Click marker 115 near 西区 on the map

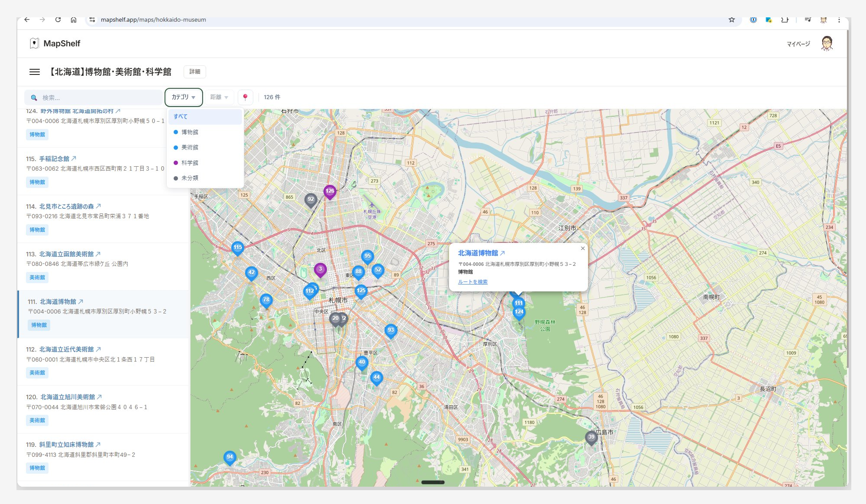pyautogui.click(x=238, y=247)
